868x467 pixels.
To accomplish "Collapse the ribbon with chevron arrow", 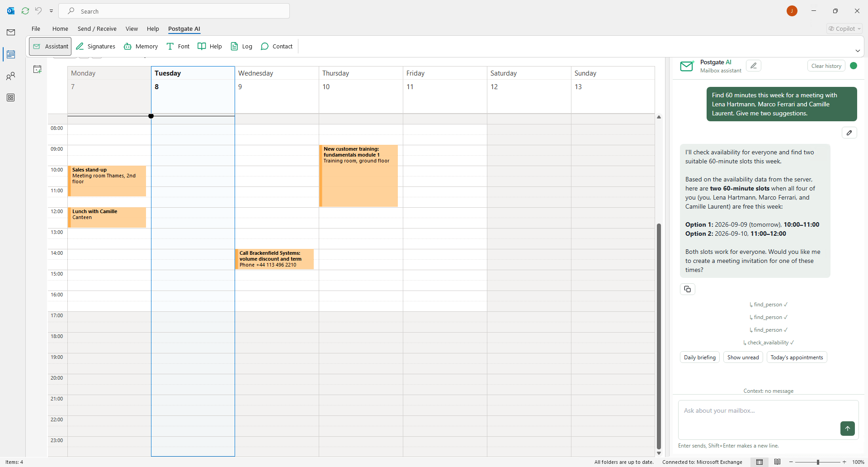I will coord(858,51).
